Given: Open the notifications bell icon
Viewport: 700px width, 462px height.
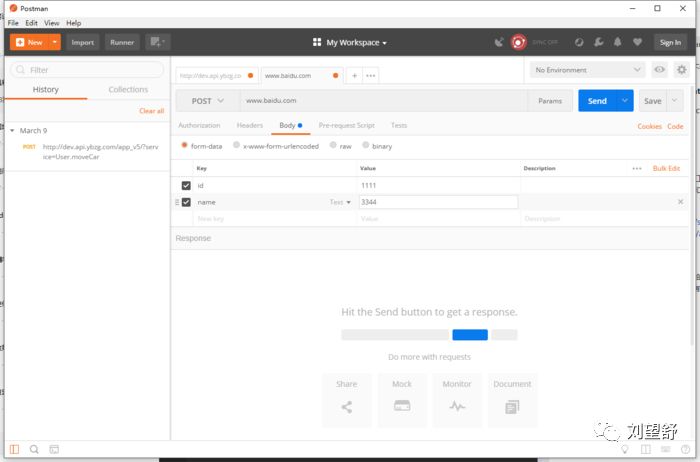Looking at the screenshot, I should point(617,42).
